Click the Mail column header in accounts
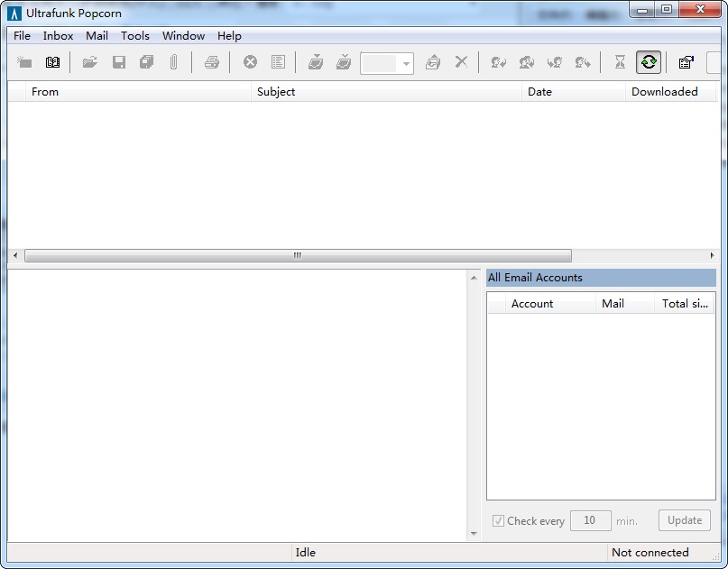 click(625, 304)
